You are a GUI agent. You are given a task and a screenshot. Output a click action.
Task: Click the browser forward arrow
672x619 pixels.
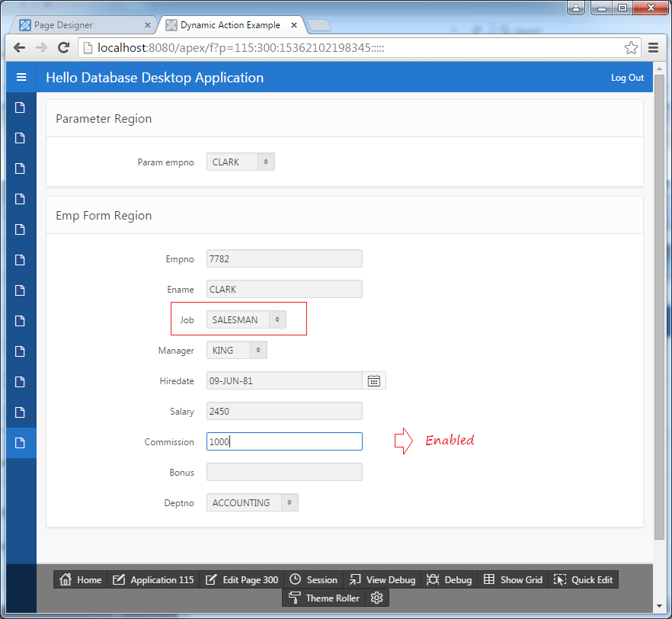(x=41, y=47)
